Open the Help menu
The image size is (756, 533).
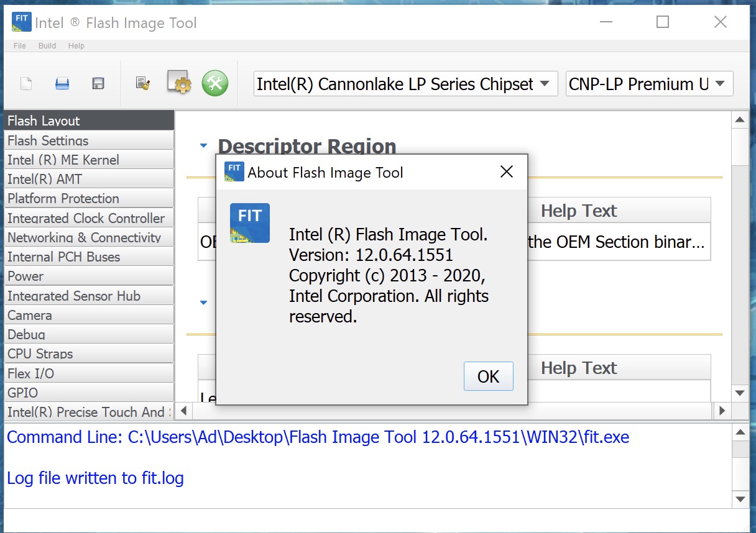tap(76, 46)
